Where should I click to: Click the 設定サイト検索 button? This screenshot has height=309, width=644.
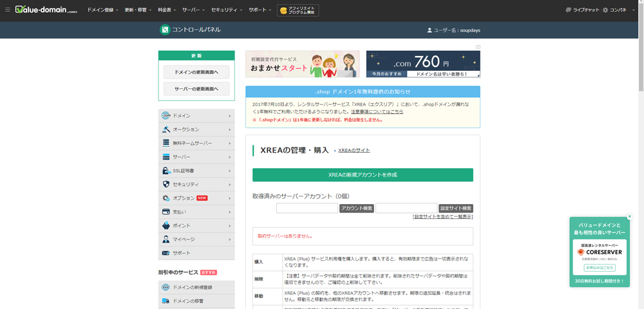pos(456,209)
